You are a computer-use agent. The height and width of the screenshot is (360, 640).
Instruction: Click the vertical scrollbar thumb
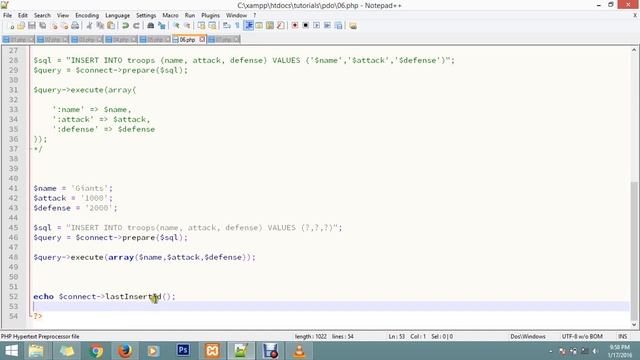coord(634,251)
